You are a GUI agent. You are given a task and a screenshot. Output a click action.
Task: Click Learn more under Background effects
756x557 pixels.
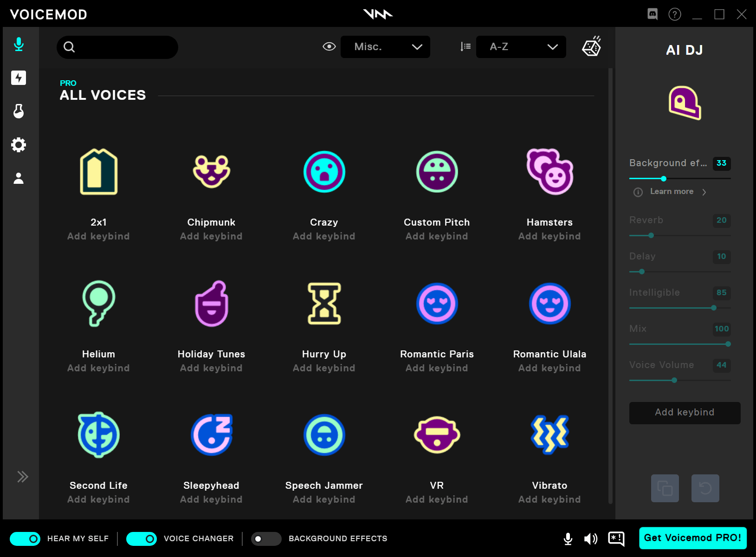[x=671, y=191]
